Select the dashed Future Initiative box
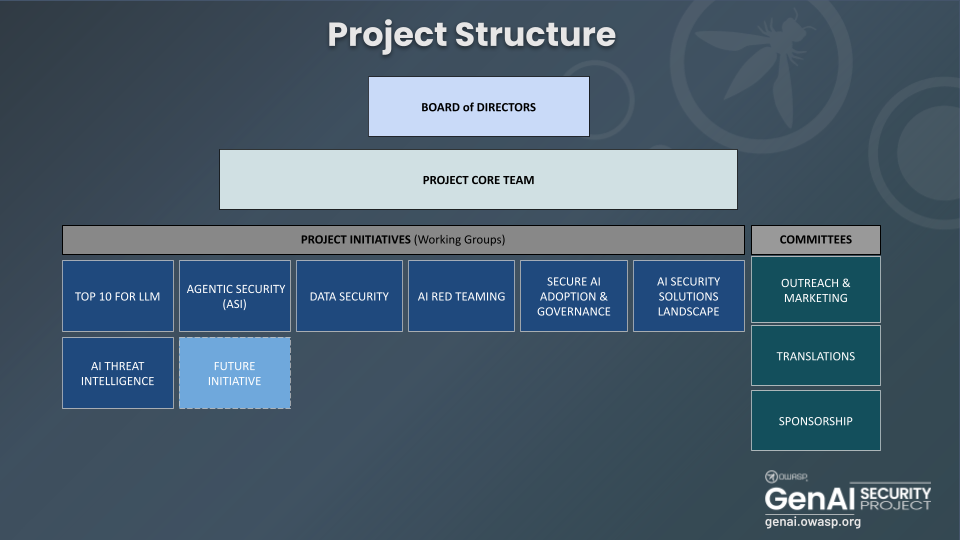This screenshot has height=540, width=960. [x=235, y=373]
